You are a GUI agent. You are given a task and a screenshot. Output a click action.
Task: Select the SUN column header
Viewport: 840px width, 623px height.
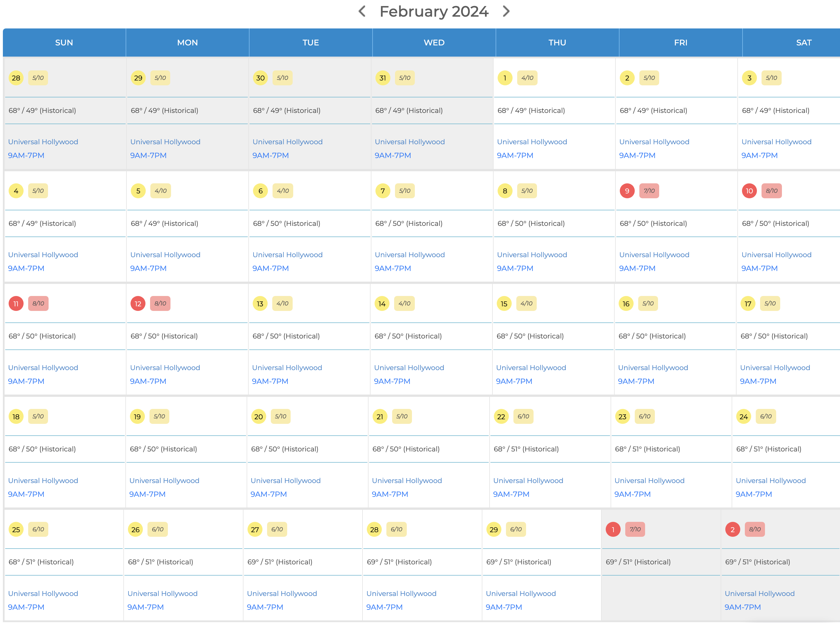click(x=64, y=43)
